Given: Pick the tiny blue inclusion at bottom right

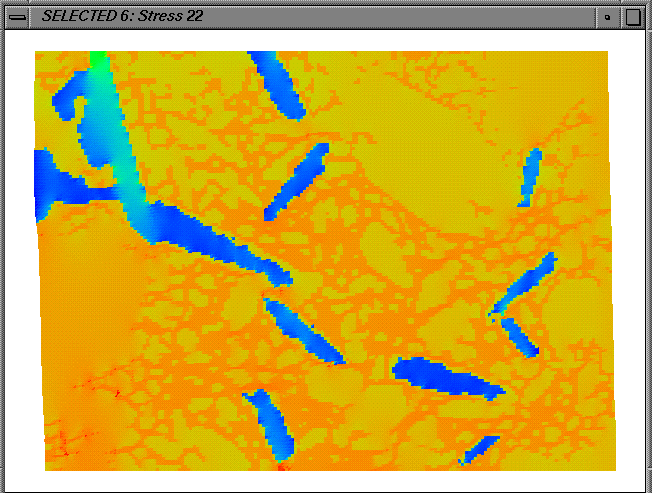Looking at the screenshot, I should coord(478,449).
